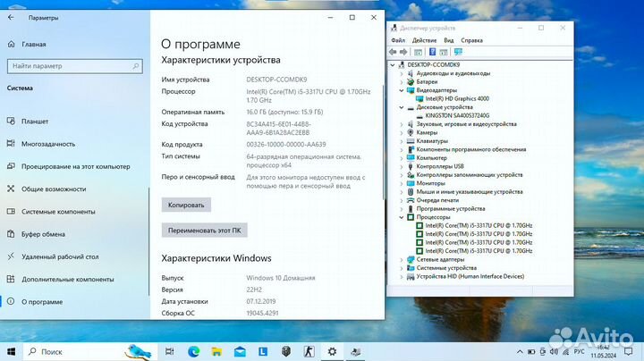Open Help with the blue question mark icon
The image size is (644, 361).
tap(432, 52)
